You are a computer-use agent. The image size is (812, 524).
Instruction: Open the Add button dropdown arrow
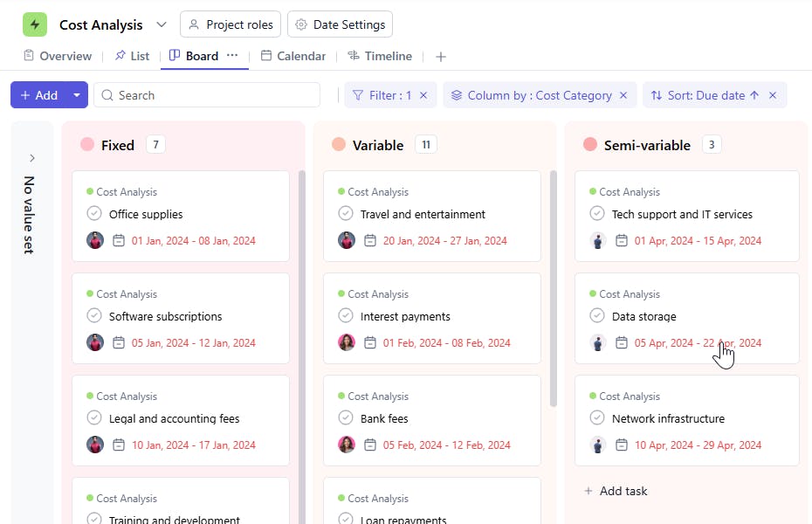(x=77, y=95)
